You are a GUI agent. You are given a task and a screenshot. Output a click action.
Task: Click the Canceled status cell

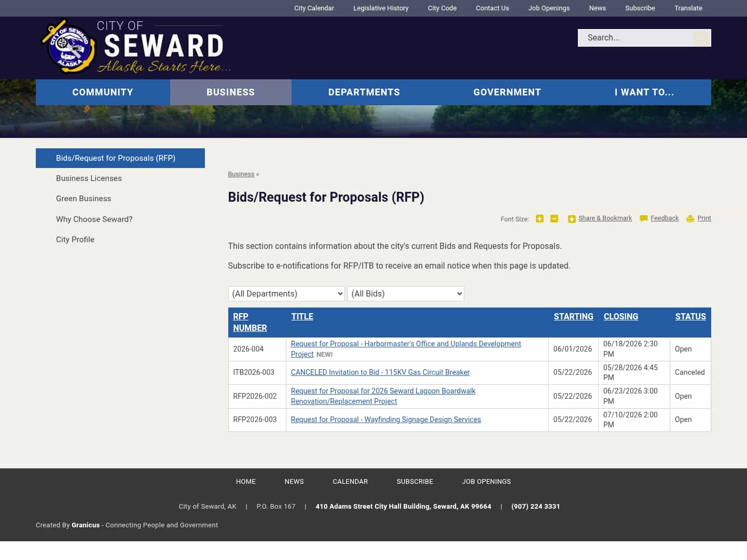click(x=690, y=372)
